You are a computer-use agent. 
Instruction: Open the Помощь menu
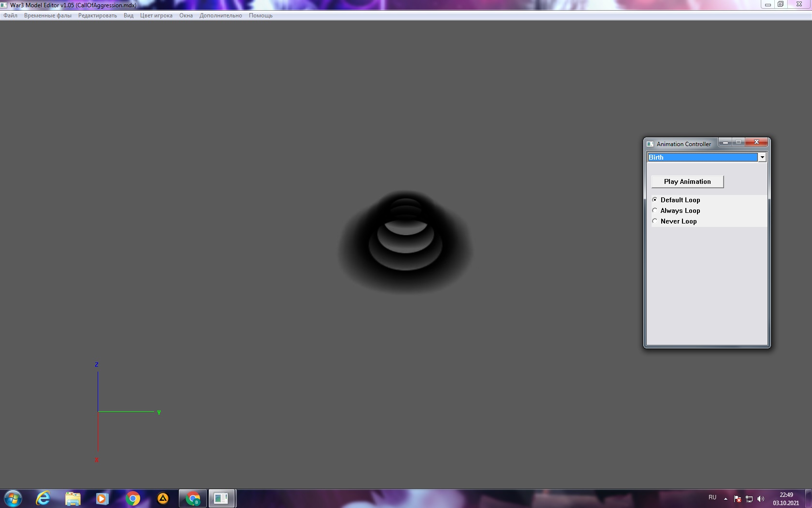pos(261,15)
